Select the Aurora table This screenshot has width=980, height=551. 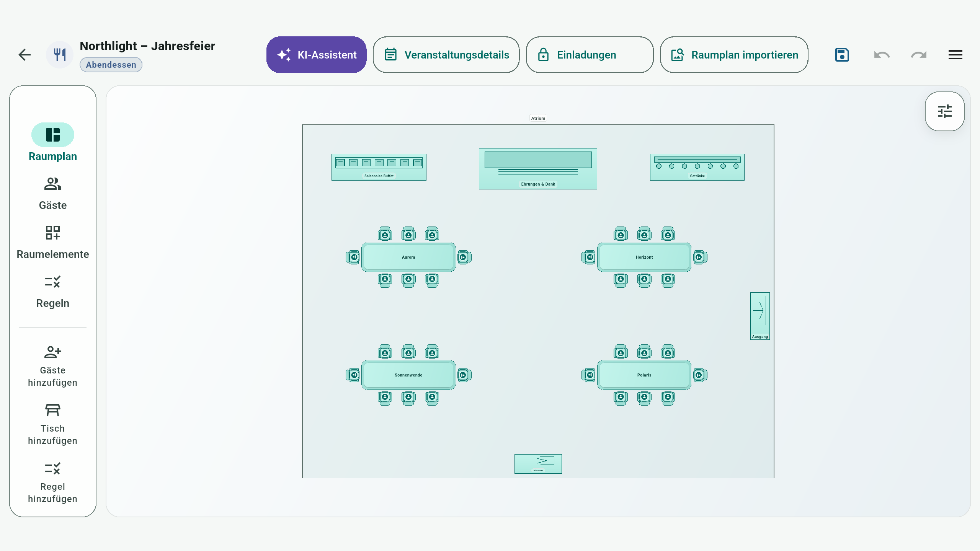[x=408, y=257]
